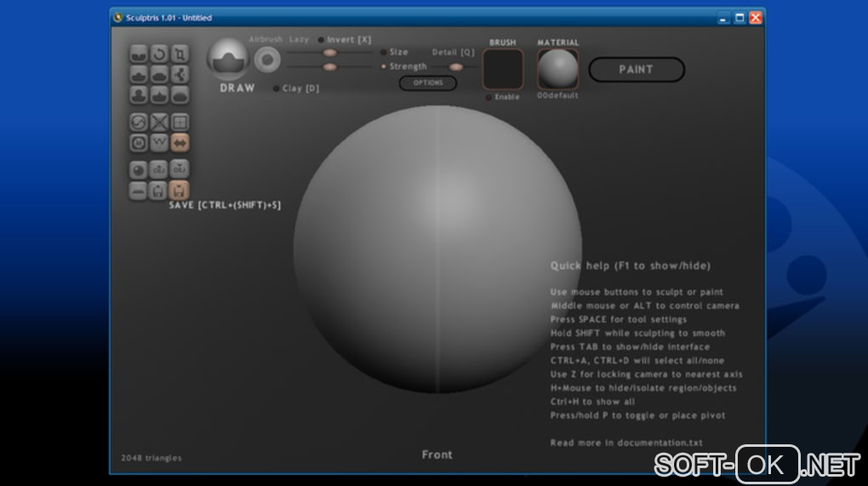The image size is (868, 486).
Task: Click the 00default material name
Action: click(557, 96)
